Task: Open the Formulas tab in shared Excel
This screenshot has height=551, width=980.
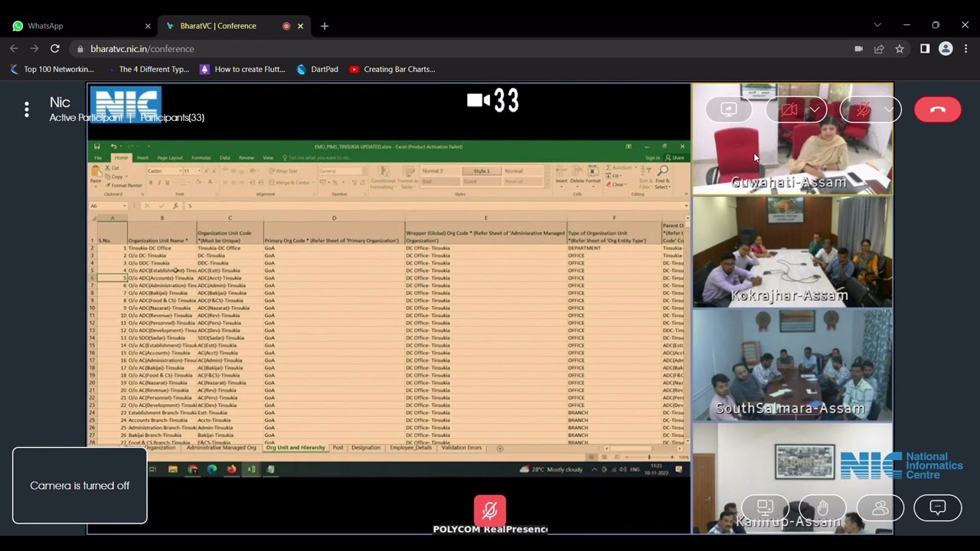Action: click(x=201, y=158)
